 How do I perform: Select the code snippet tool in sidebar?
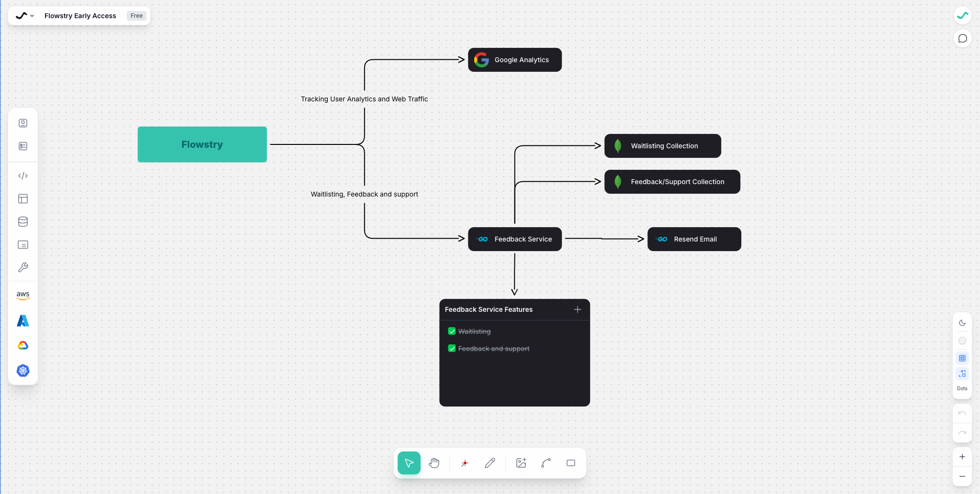point(23,176)
